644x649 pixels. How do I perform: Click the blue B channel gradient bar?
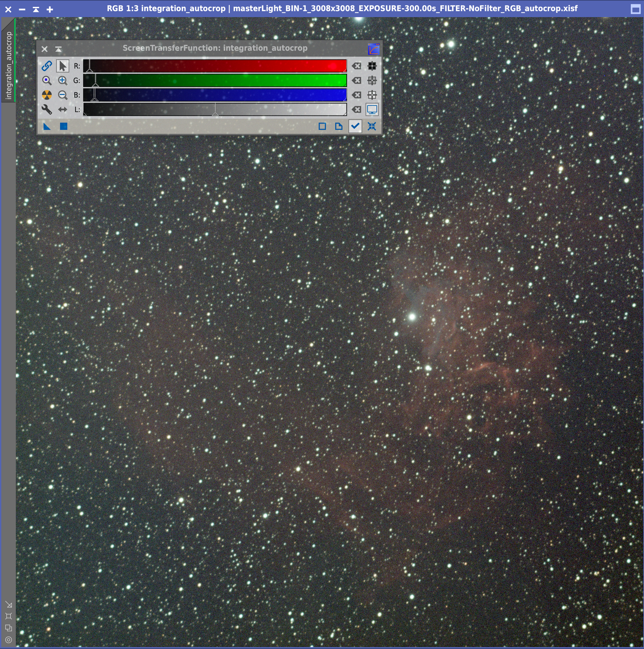tap(215, 95)
